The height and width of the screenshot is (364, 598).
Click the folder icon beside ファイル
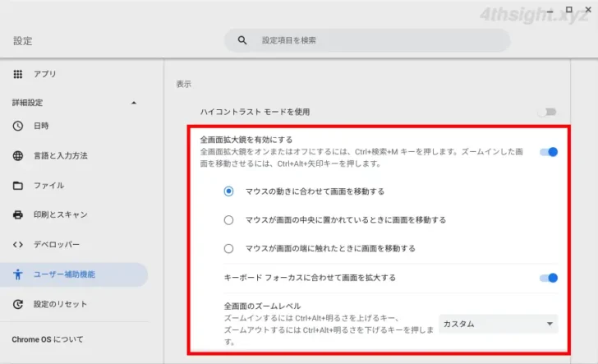17,186
